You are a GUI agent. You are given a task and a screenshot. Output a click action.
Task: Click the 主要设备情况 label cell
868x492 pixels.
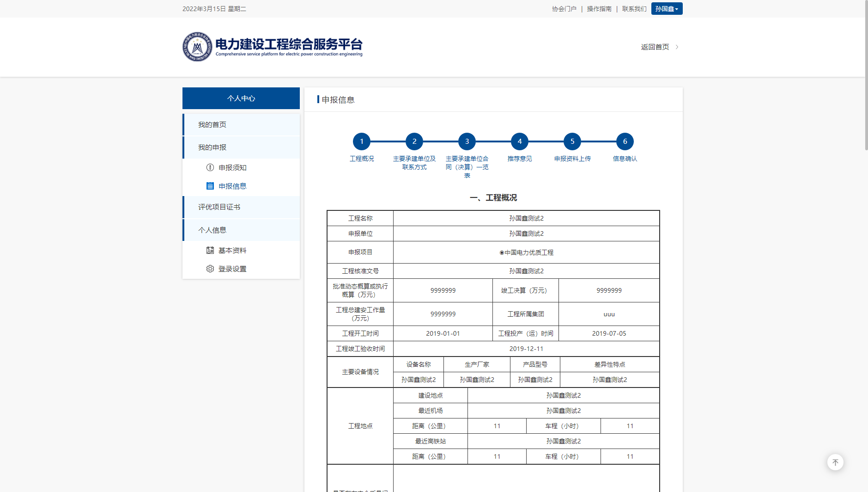[x=360, y=372]
